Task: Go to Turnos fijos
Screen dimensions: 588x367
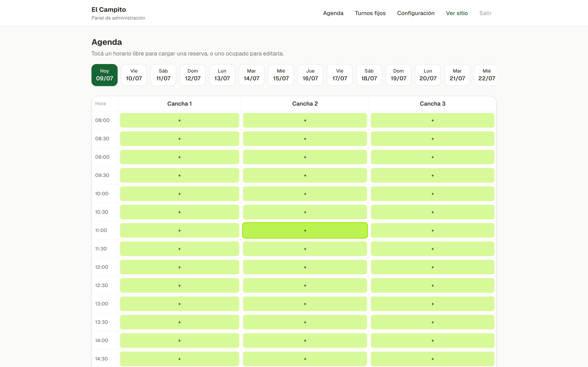Action: click(370, 13)
